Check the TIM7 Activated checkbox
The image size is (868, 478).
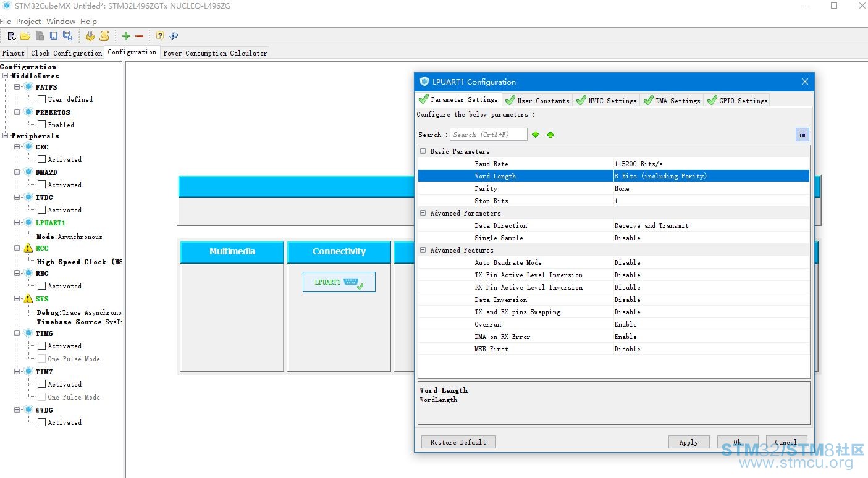point(41,384)
